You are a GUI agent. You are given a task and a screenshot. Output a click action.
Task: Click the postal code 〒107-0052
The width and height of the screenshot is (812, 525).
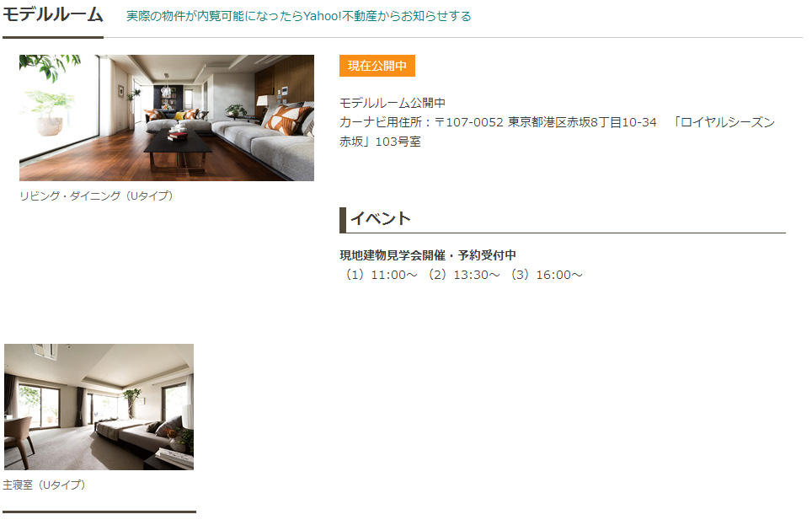(469, 122)
